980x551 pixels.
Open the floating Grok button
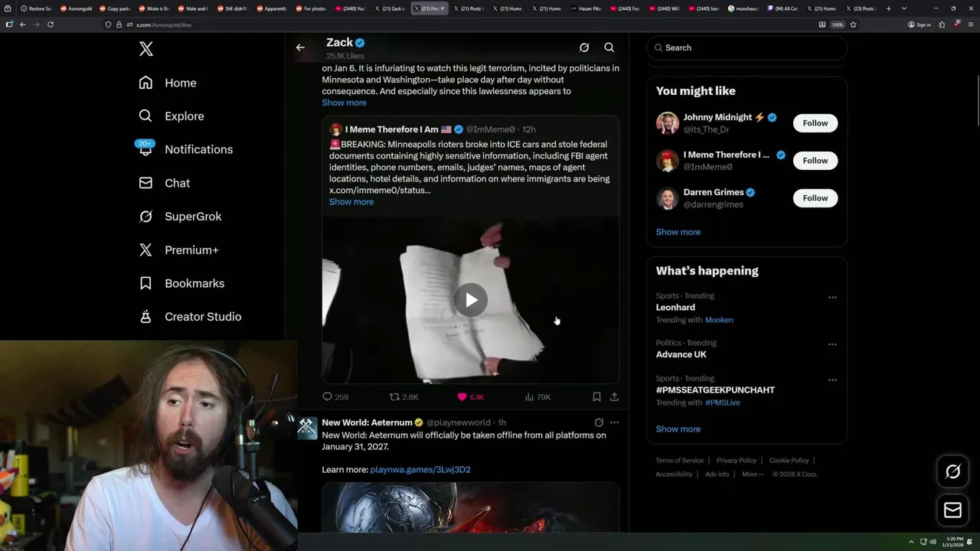point(952,472)
